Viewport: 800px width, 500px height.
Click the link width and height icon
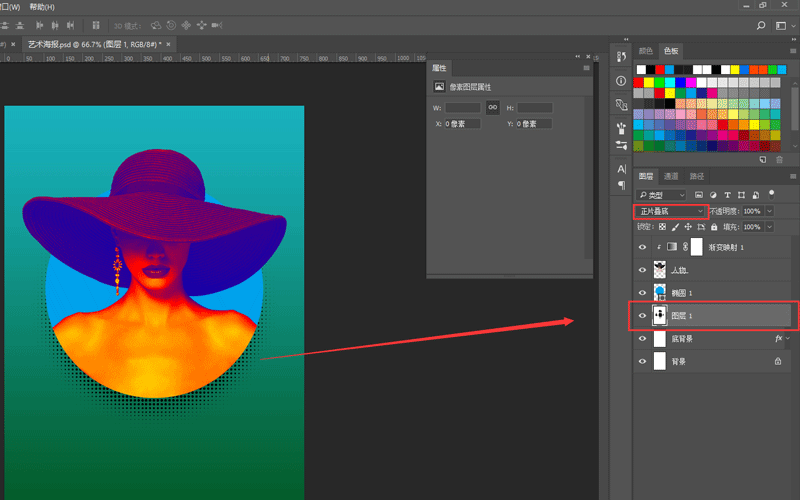click(493, 107)
